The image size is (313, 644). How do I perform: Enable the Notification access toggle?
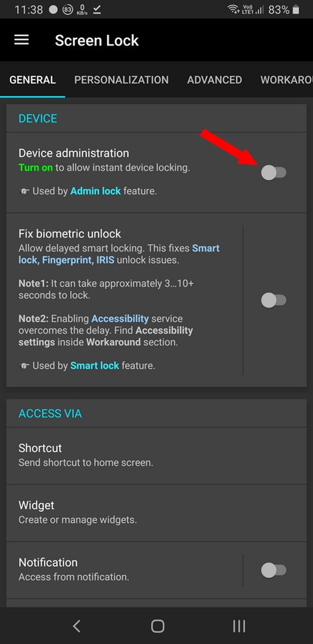click(274, 570)
